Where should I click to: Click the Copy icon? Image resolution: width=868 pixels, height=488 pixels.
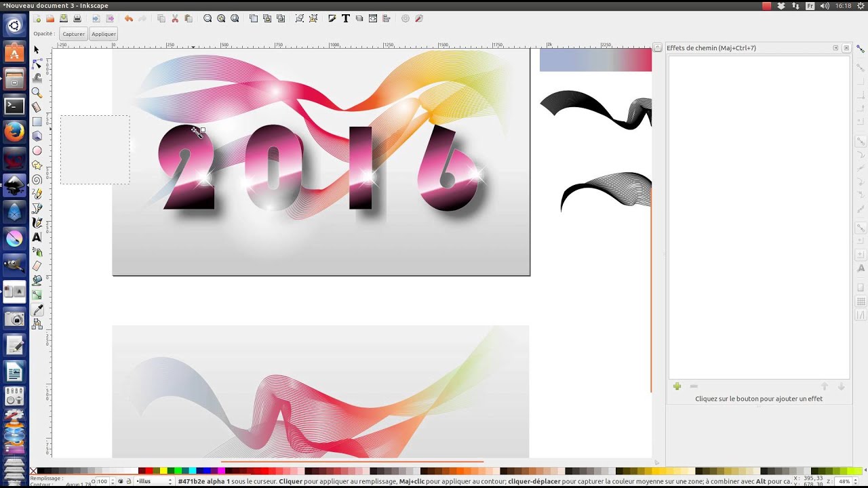(161, 18)
